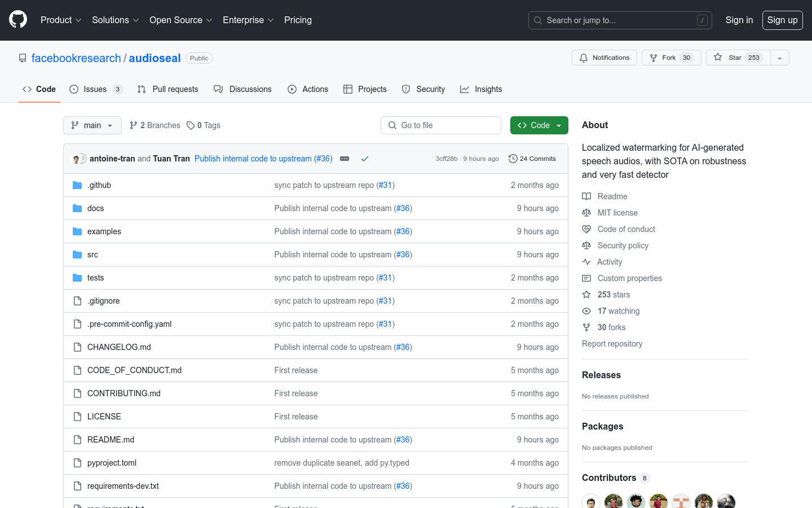Fork the repository with Fork button
This screenshot has width=812, height=508.
tap(671, 58)
